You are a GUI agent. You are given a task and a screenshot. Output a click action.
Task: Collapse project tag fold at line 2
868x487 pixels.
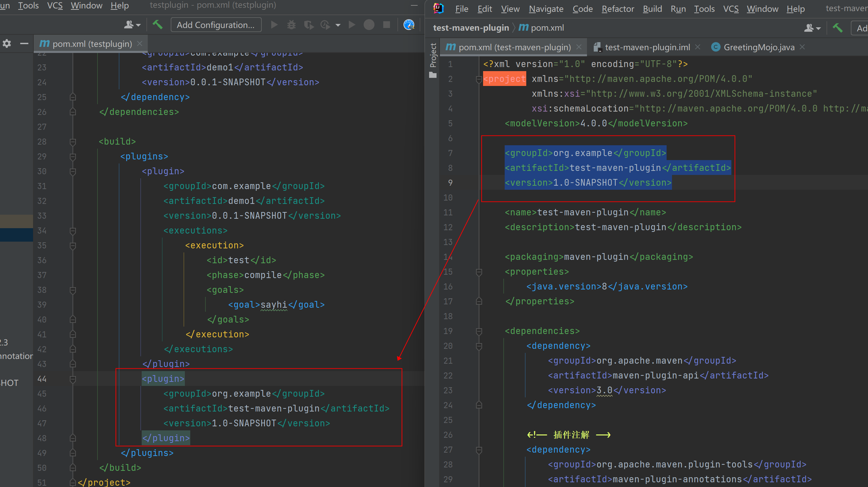(478, 79)
